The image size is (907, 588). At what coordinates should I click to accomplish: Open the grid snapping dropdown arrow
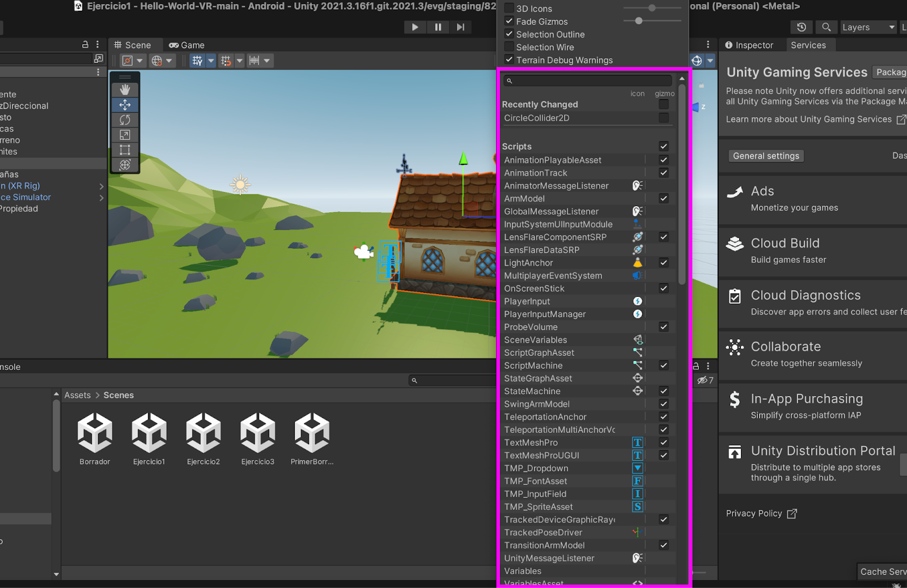(x=211, y=61)
